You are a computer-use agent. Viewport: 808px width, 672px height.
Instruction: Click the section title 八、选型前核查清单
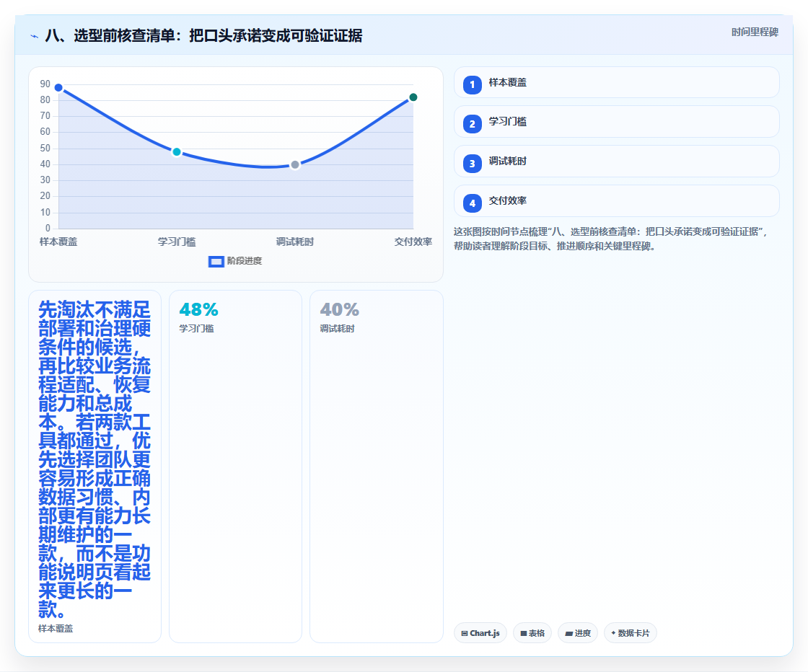[203, 35]
